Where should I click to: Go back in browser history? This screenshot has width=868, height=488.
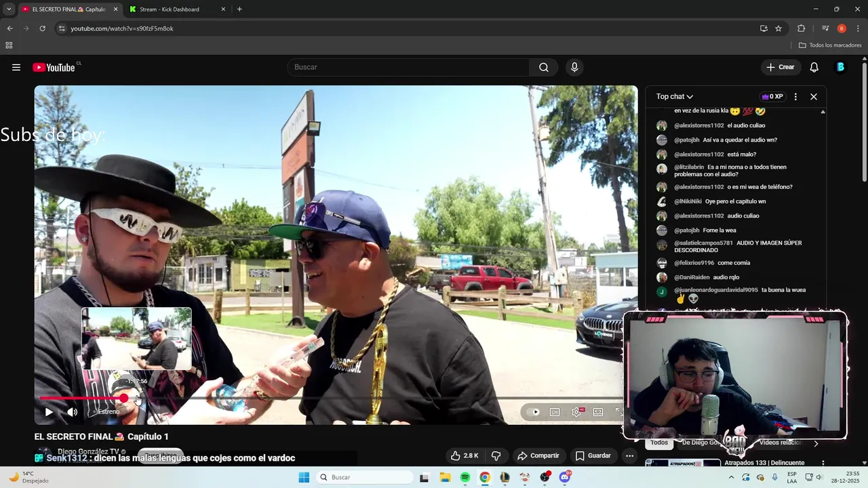tap(9, 28)
